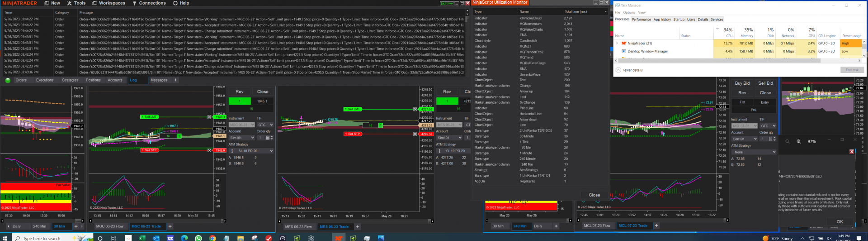Click the green connection status icon

click(8, 80)
